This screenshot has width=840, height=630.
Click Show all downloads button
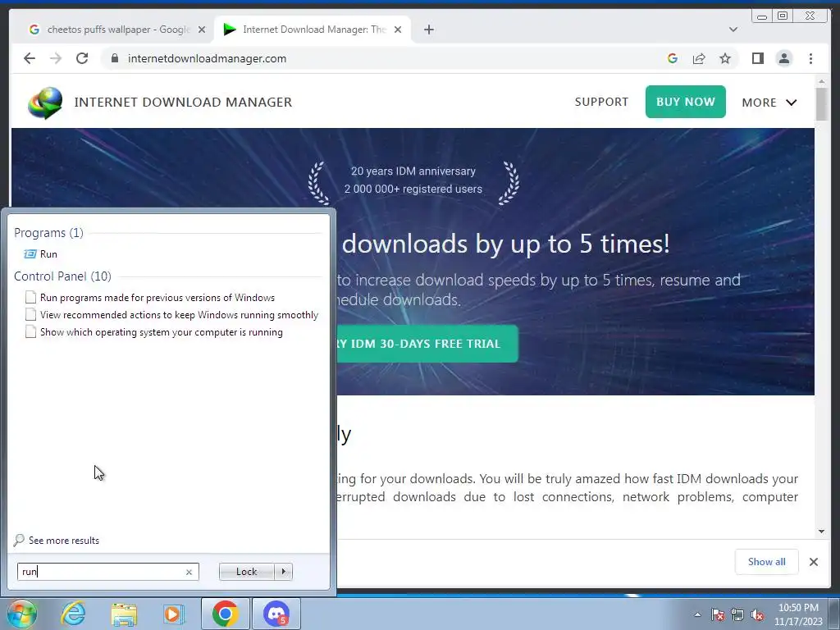(x=767, y=561)
